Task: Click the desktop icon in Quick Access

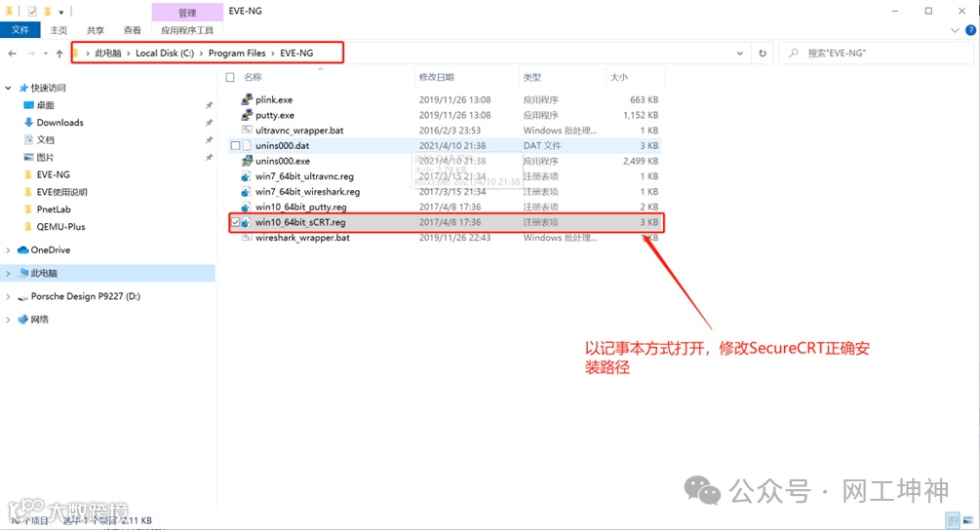Action: point(28,105)
